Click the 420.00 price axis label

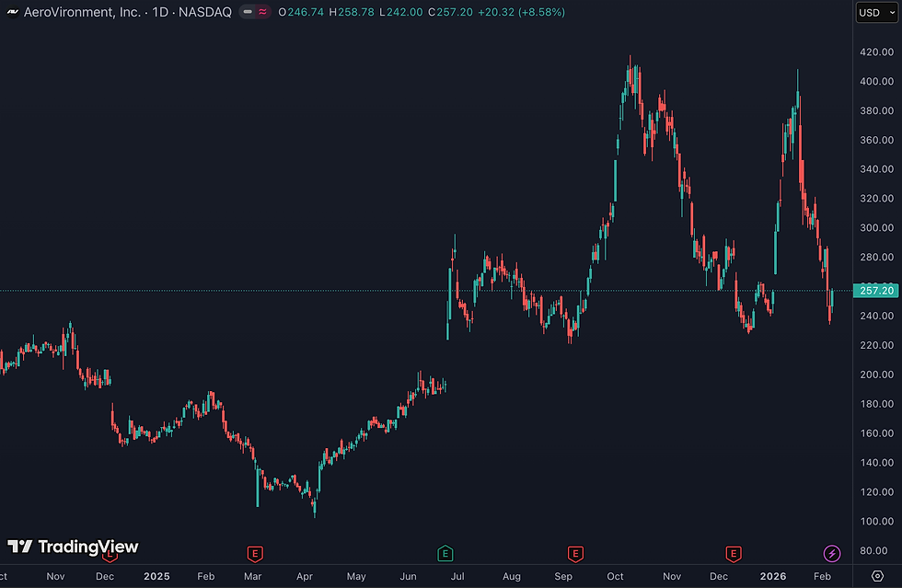point(876,52)
